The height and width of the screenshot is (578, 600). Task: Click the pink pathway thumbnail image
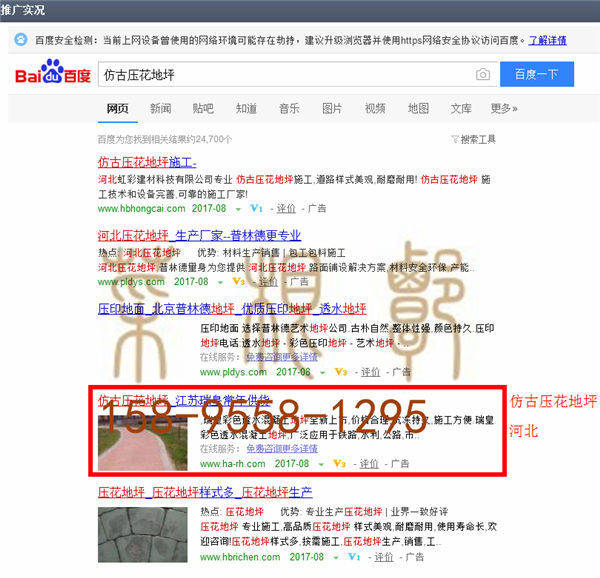pyautogui.click(x=143, y=443)
